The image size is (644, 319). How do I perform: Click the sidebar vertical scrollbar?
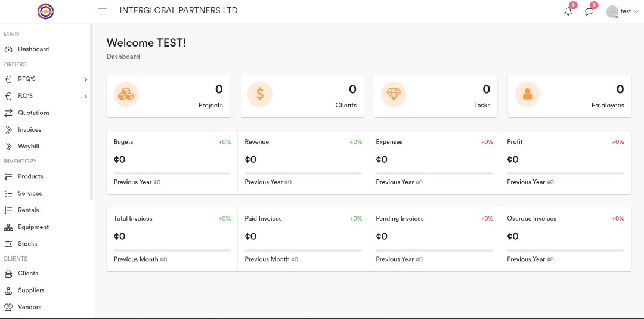[x=91, y=113]
